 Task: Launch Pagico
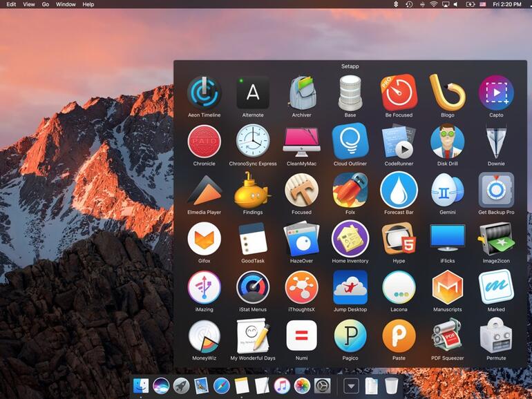click(350, 336)
